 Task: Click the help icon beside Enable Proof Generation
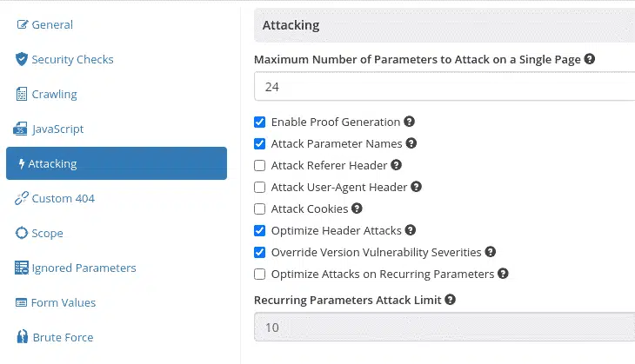pyautogui.click(x=410, y=122)
